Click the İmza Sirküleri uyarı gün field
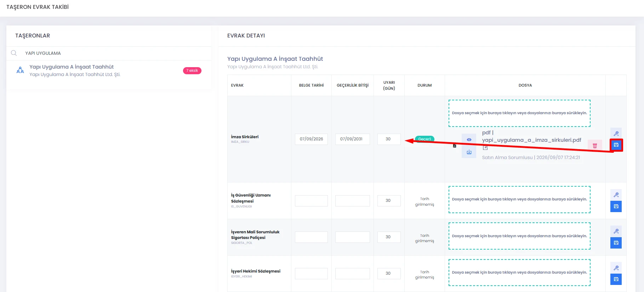 tap(389, 139)
